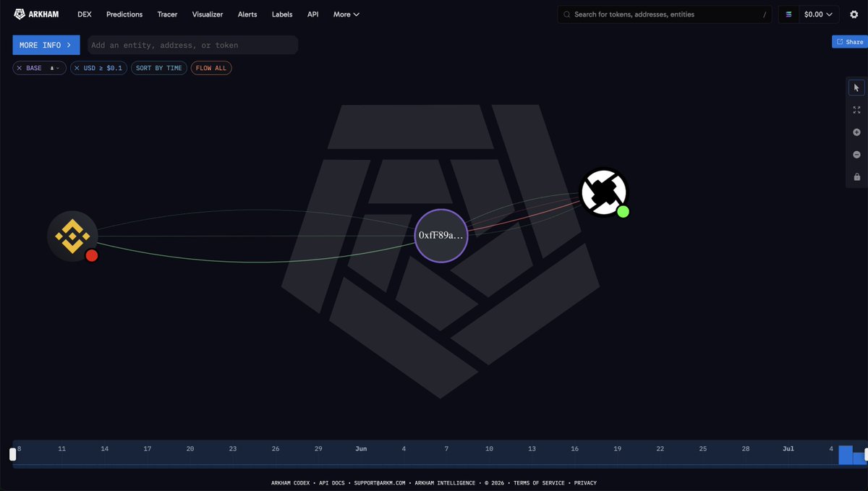Open the API page
Screen dimensions: 868x491
tap(312, 14)
